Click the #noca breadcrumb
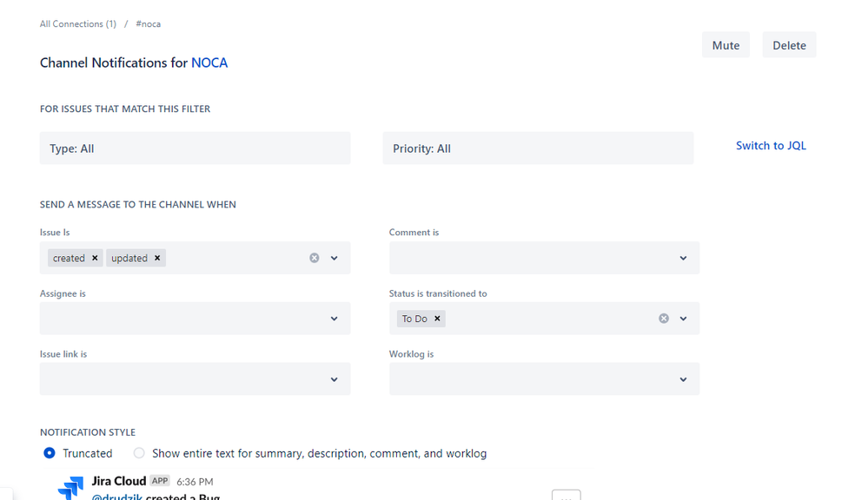 pyautogui.click(x=149, y=23)
